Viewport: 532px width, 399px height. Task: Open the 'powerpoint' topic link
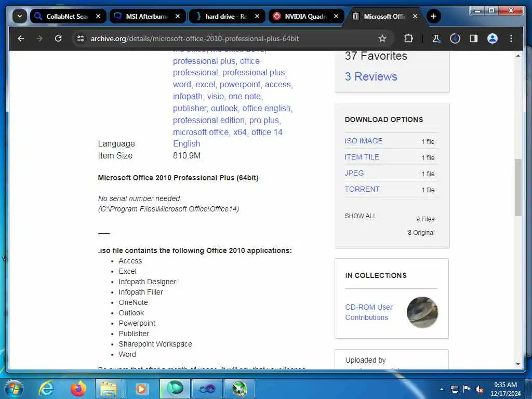click(240, 85)
